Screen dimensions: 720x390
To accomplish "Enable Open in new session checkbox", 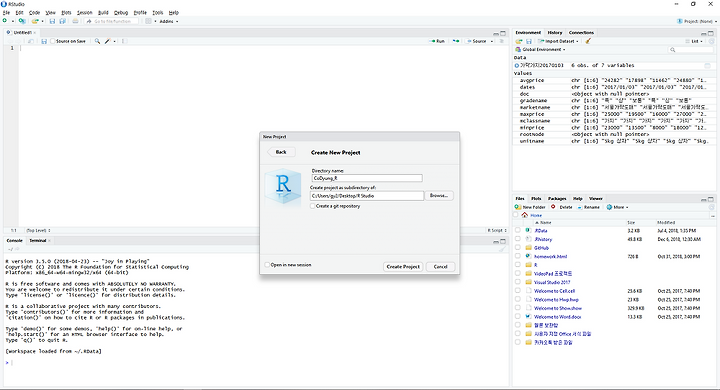I will [x=267, y=265].
